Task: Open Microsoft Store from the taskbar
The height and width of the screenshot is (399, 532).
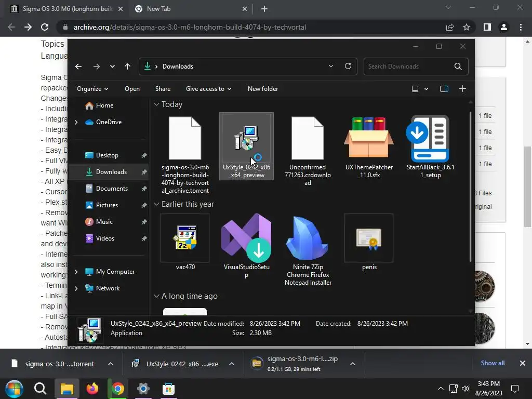Action: click(168, 389)
